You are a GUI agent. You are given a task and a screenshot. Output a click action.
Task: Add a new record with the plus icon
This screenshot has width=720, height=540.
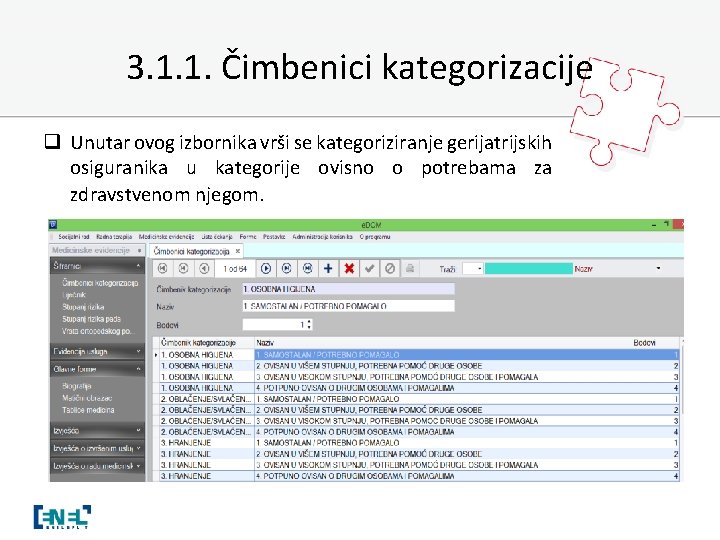click(328, 269)
